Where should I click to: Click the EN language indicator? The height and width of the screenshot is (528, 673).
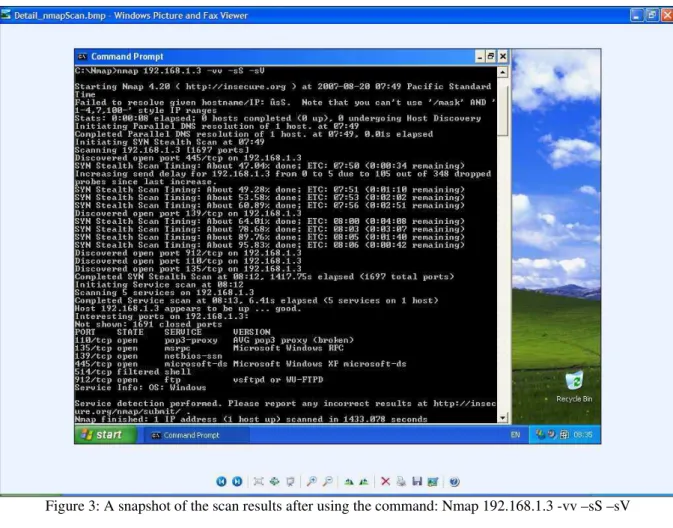[x=515, y=435]
